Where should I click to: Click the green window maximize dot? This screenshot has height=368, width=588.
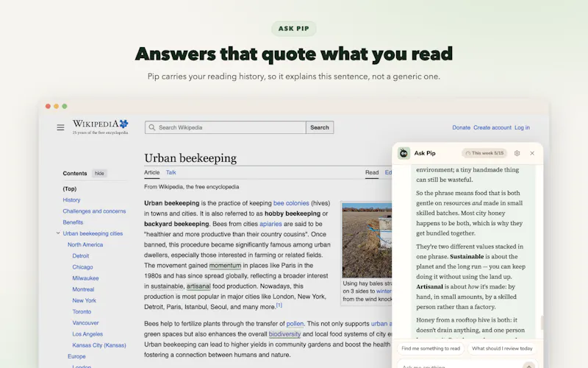point(65,106)
